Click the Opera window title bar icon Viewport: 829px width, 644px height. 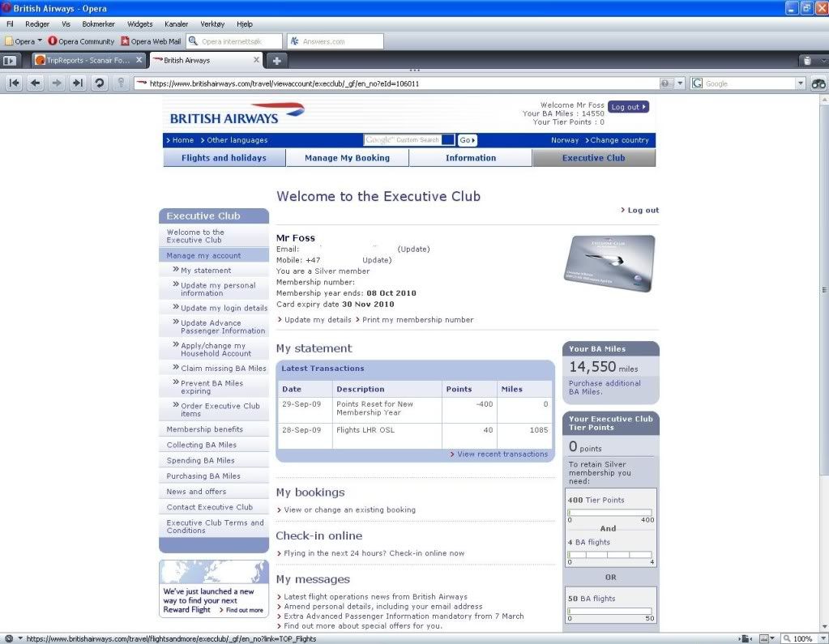(6, 8)
